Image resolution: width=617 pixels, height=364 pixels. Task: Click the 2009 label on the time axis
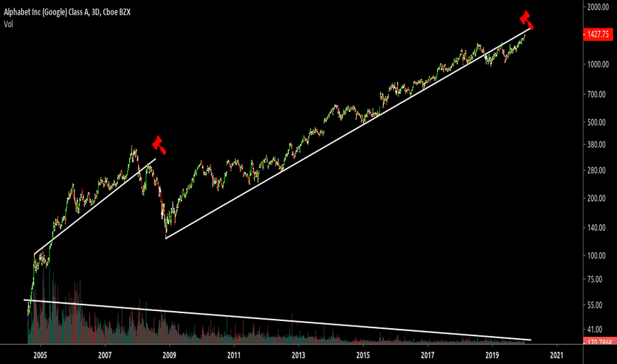click(x=169, y=355)
